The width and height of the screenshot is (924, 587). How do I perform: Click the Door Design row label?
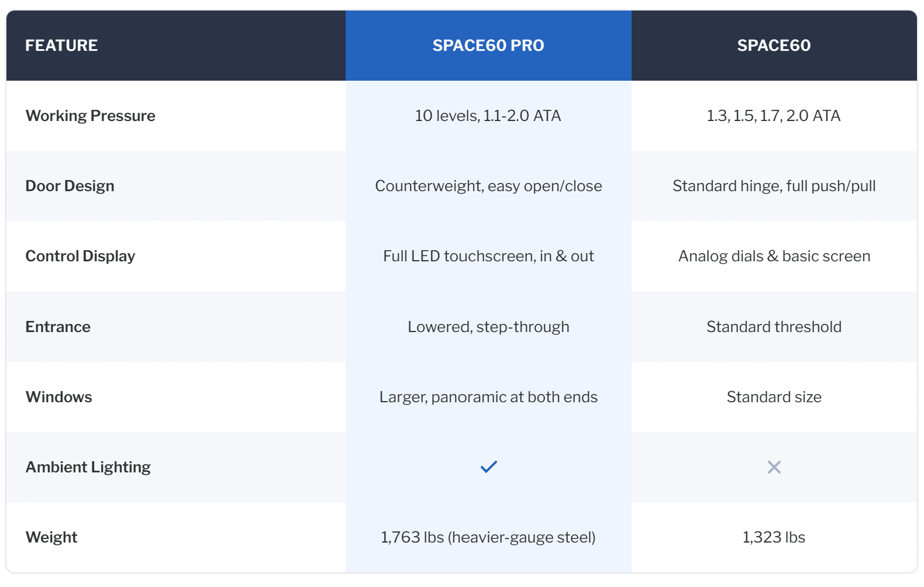tap(70, 186)
